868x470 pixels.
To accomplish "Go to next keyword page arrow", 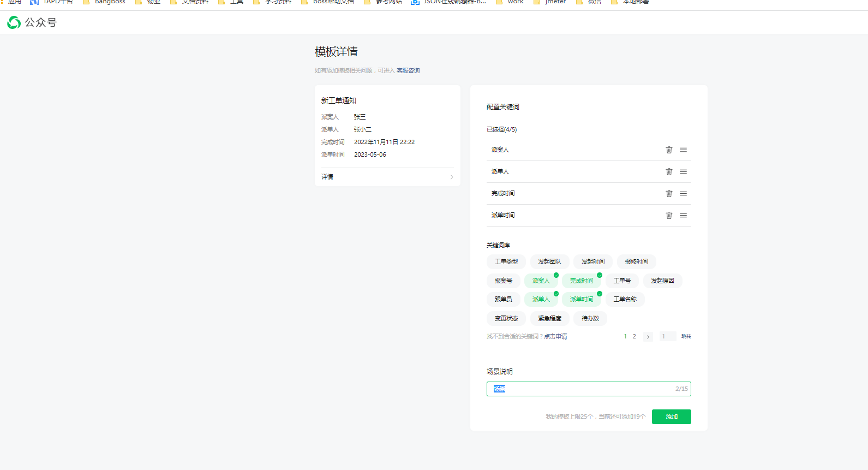I will click(648, 337).
